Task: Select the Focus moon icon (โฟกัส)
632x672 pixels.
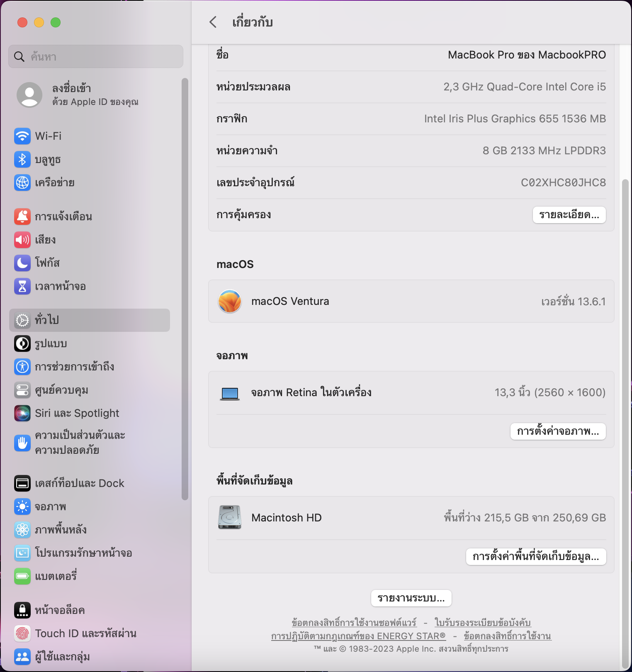Action: pyautogui.click(x=22, y=263)
